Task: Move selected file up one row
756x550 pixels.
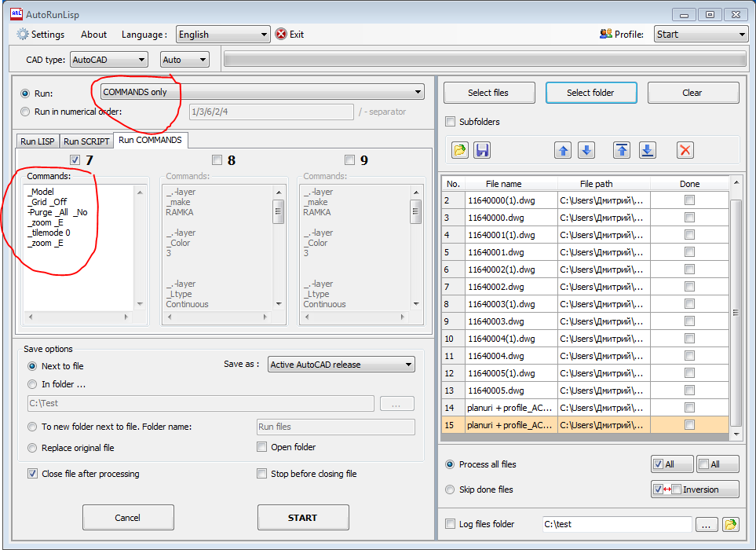Action: [x=563, y=150]
